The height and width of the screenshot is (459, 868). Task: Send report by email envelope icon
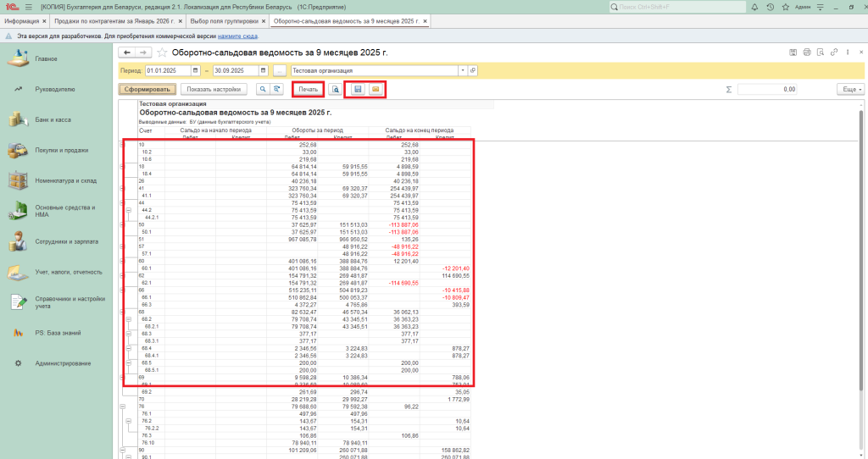pos(376,89)
